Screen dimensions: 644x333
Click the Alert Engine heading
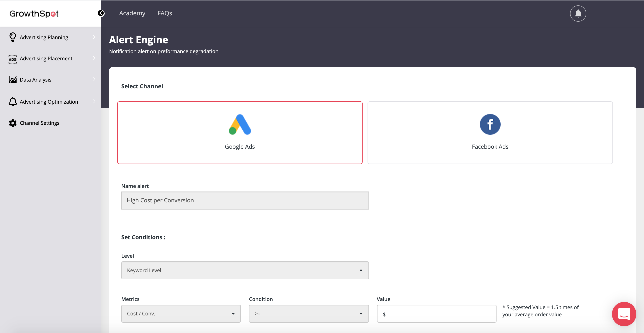point(138,40)
